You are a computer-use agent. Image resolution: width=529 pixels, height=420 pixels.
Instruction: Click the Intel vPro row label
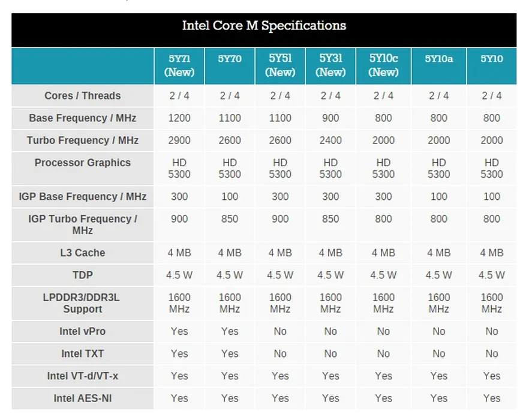82,331
